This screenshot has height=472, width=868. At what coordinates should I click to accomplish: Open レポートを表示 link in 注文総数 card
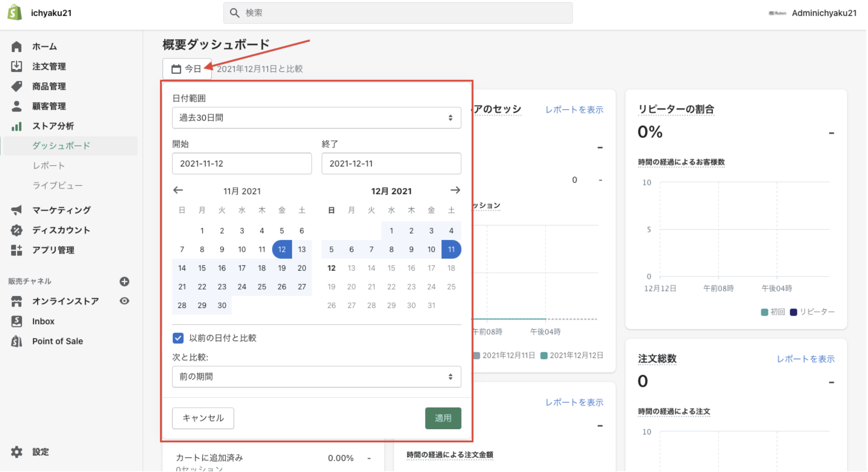pos(806,359)
